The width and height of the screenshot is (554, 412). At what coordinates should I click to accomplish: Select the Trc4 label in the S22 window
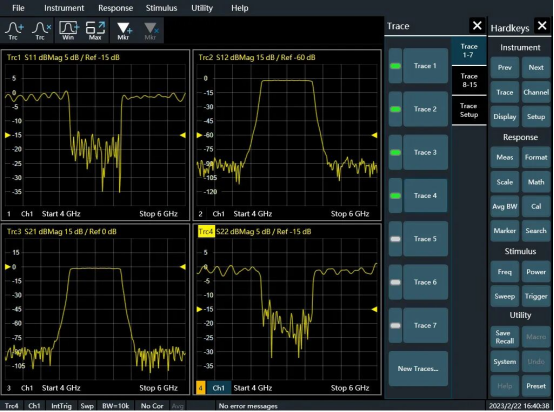[x=206, y=232]
